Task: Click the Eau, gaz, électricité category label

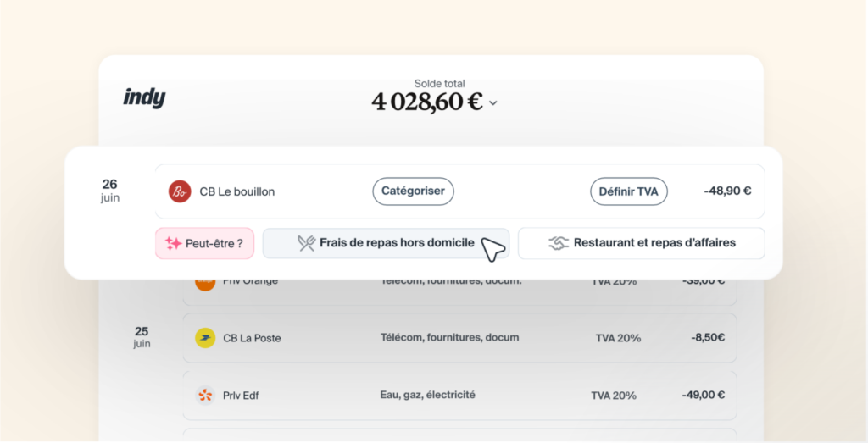Action: click(x=427, y=395)
